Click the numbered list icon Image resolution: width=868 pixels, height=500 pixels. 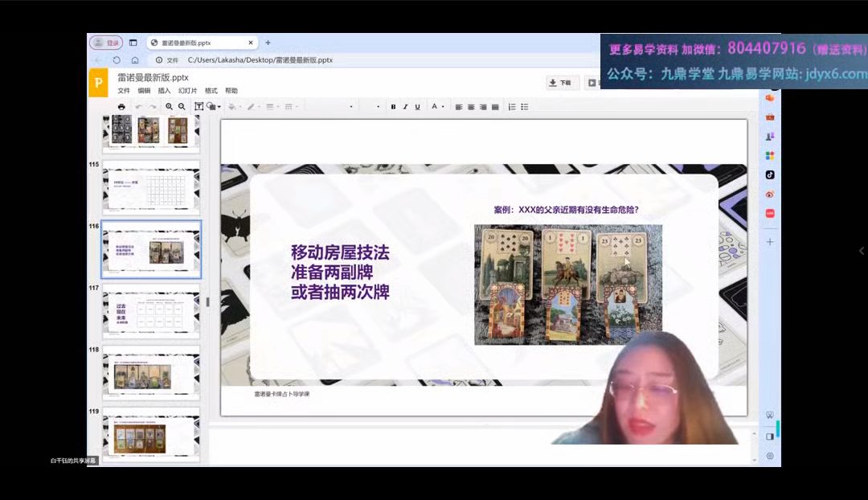coord(512,107)
